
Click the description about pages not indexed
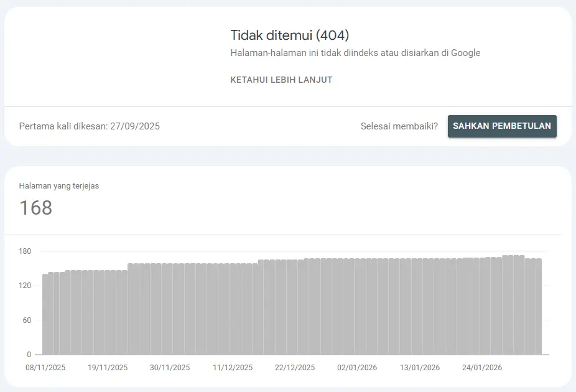[355, 53]
